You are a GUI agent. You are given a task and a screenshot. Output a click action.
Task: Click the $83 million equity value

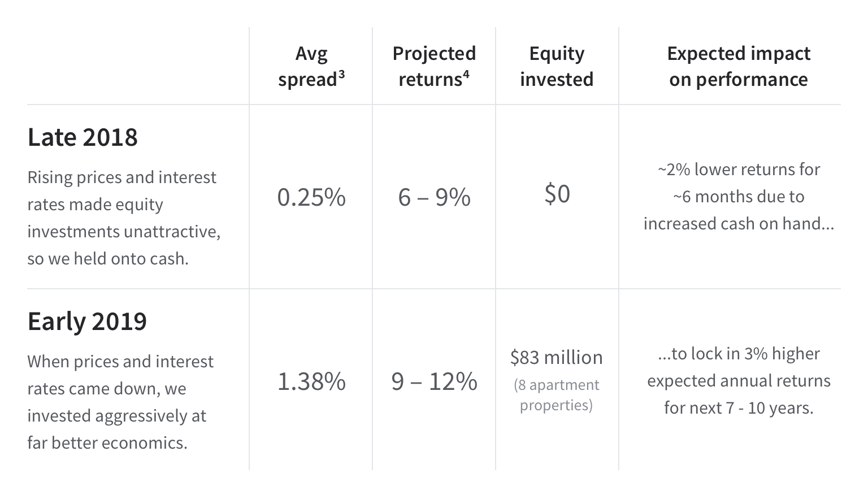coord(557,357)
